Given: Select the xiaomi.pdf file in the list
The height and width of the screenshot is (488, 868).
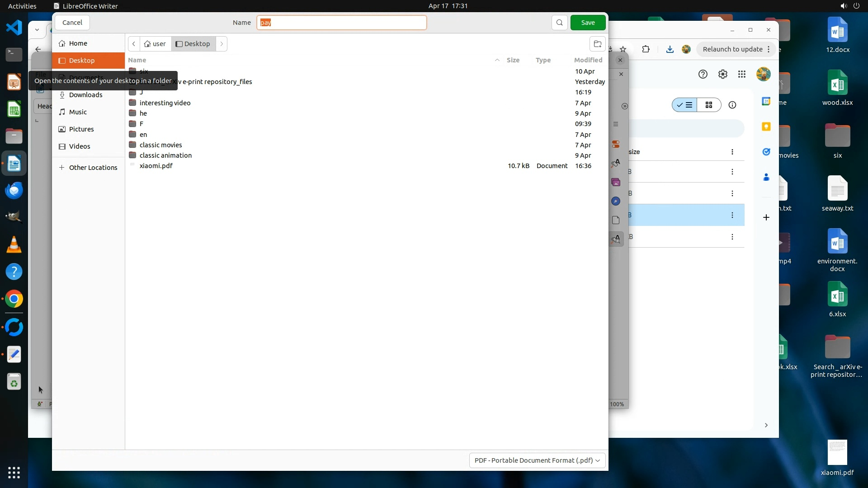Looking at the screenshot, I should coord(156,166).
